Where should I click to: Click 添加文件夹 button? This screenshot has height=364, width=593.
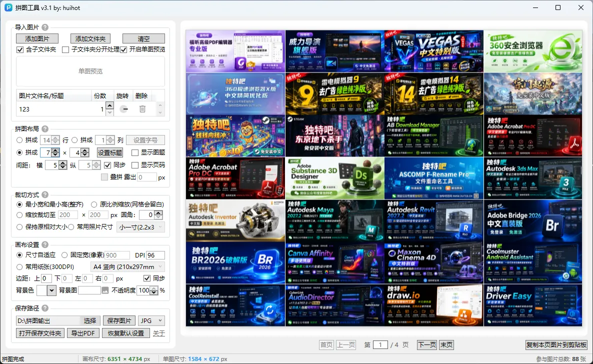(x=90, y=38)
